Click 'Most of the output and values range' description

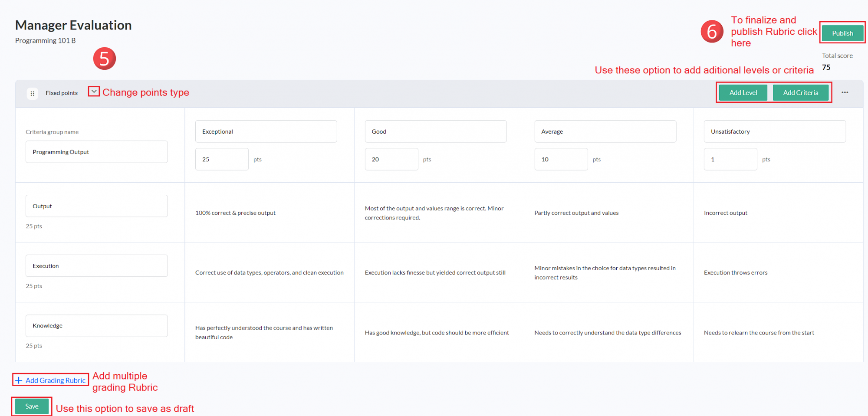[x=434, y=213]
